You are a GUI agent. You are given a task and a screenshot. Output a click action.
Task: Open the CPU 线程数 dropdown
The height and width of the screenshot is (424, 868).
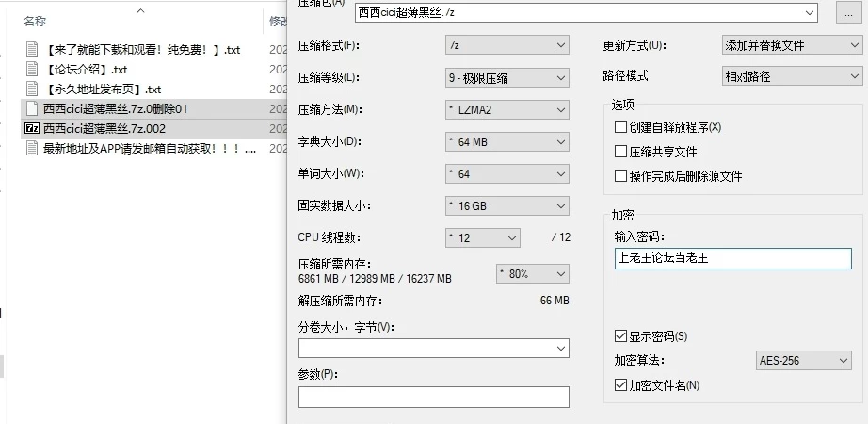tap(483, 237)
